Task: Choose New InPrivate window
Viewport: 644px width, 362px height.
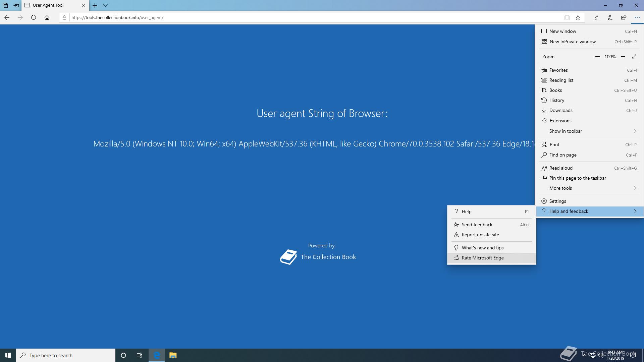Action: pyautogui.click(x=589, y=42)
